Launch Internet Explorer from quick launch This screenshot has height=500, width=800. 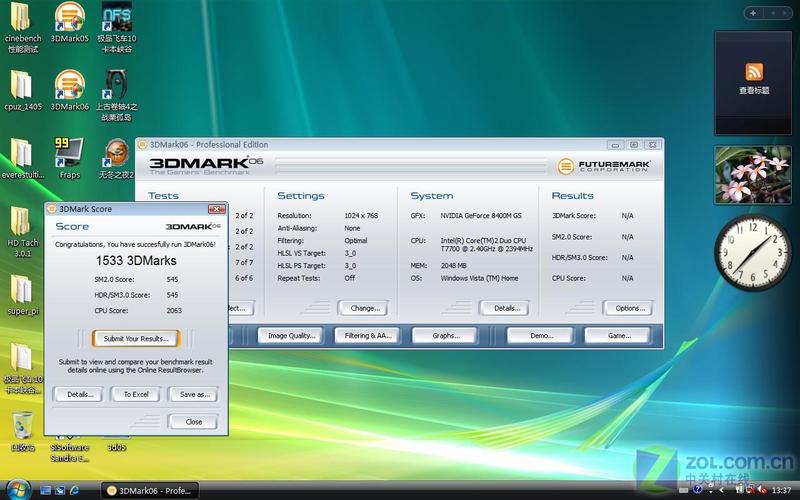coord(74,490)
